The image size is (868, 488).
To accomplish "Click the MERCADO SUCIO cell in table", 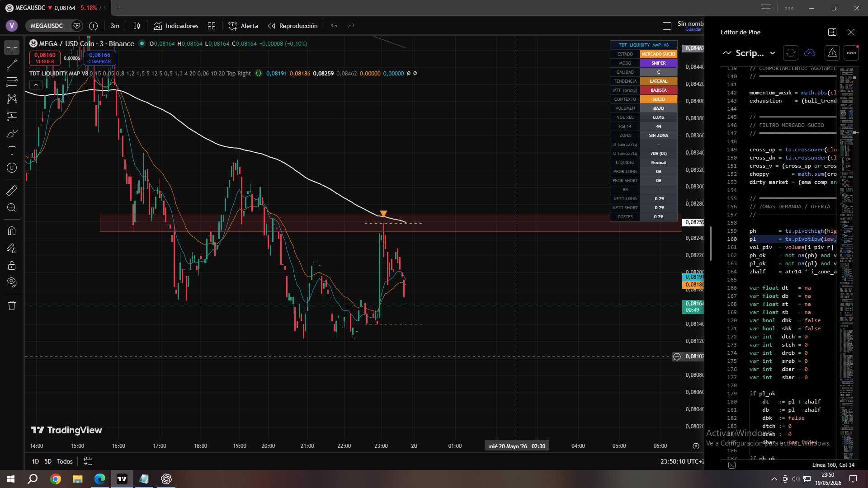I will click(x=659, y=54).
